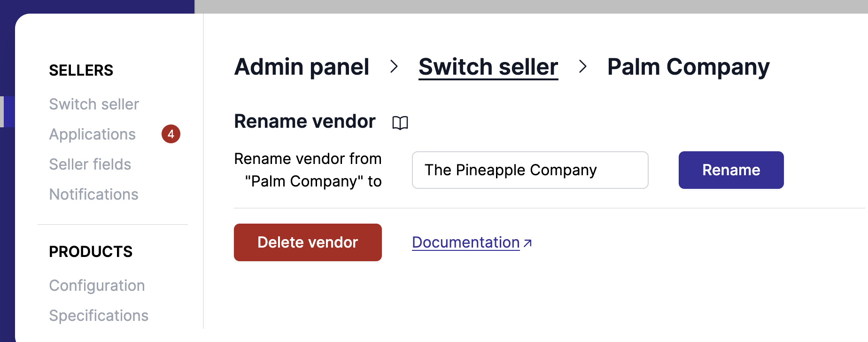This screenshot has width=868, height=342.
Task: Select Switch seller in the sidebar
Action: (94, 104)
